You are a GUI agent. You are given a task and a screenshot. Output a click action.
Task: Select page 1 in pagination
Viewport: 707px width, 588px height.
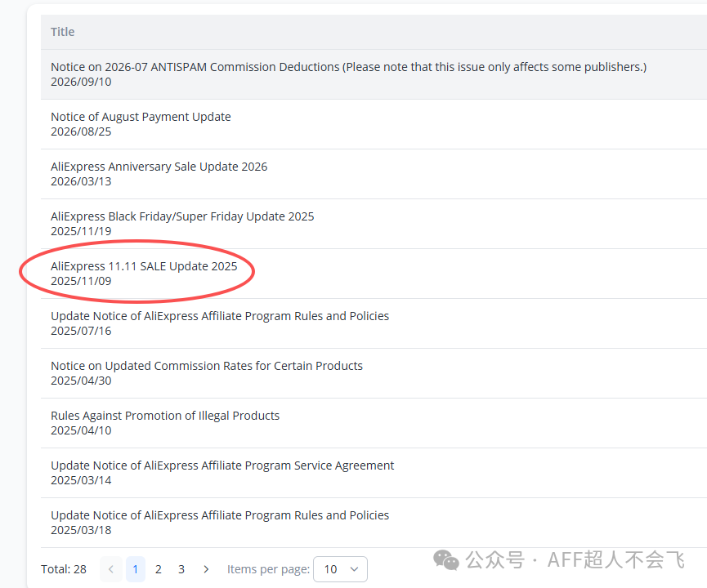(x=135, y=569)
